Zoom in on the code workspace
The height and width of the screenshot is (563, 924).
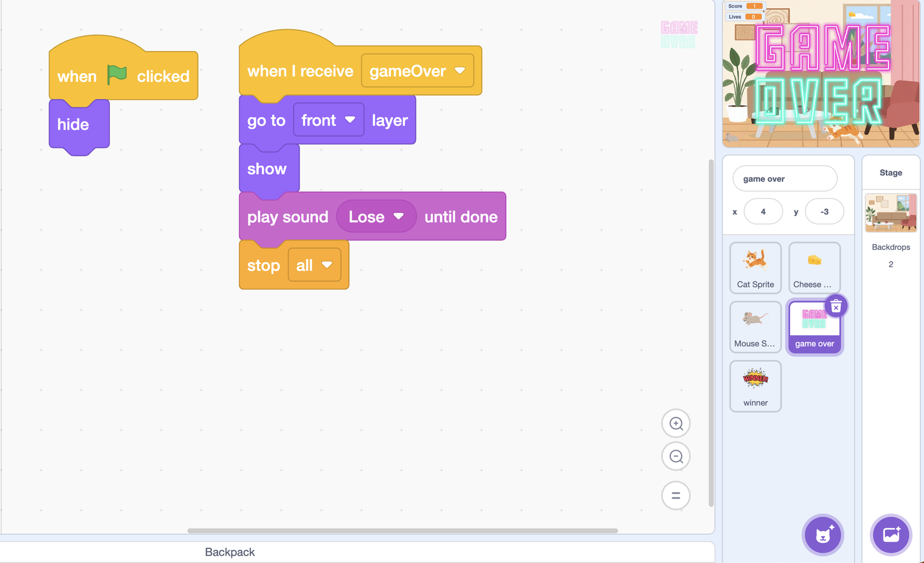[x=676, y=424]
